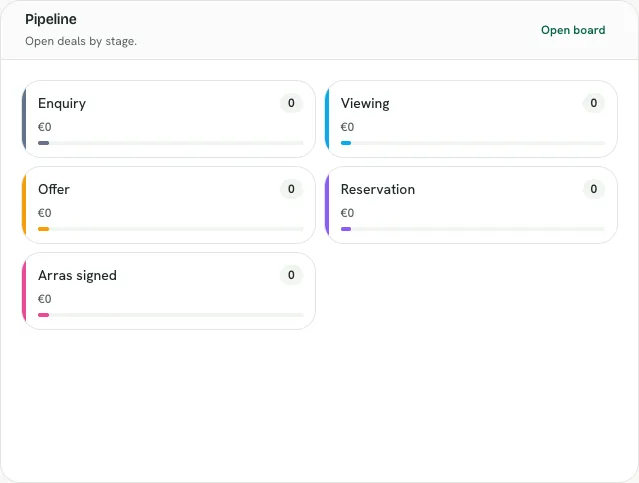Click the Enquiry deal count badge

click(x=291, y=103)
